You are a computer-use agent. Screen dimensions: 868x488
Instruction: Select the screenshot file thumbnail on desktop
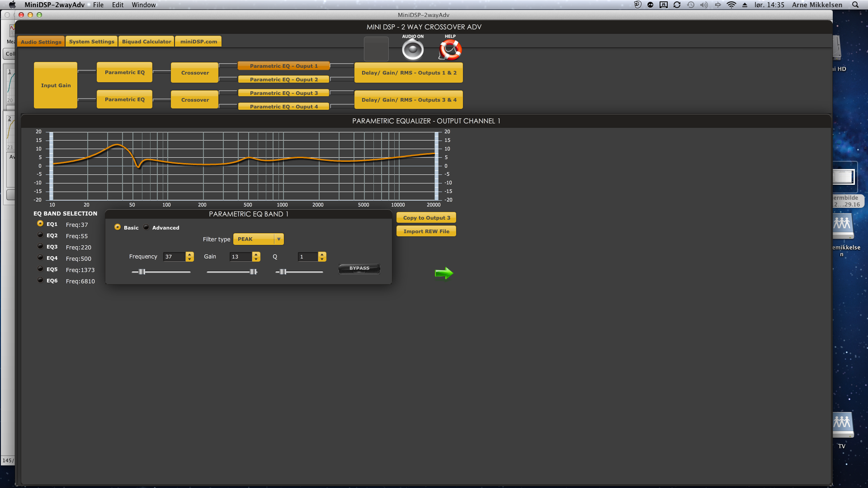click(844, 177)
